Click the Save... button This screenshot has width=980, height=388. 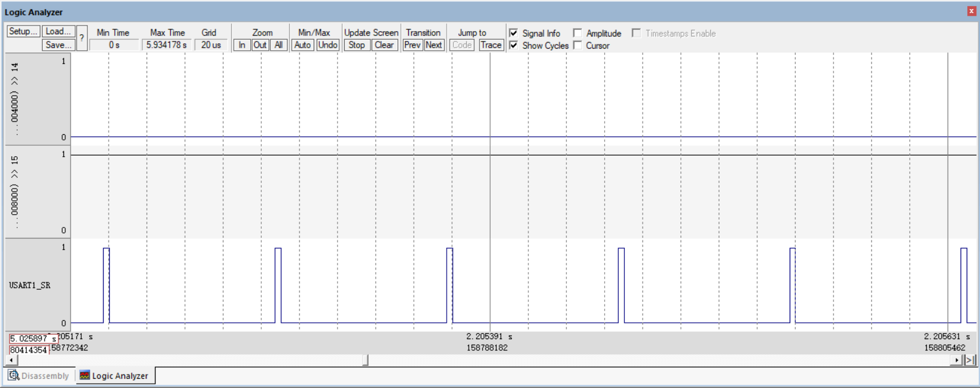(x=59, y=45)
